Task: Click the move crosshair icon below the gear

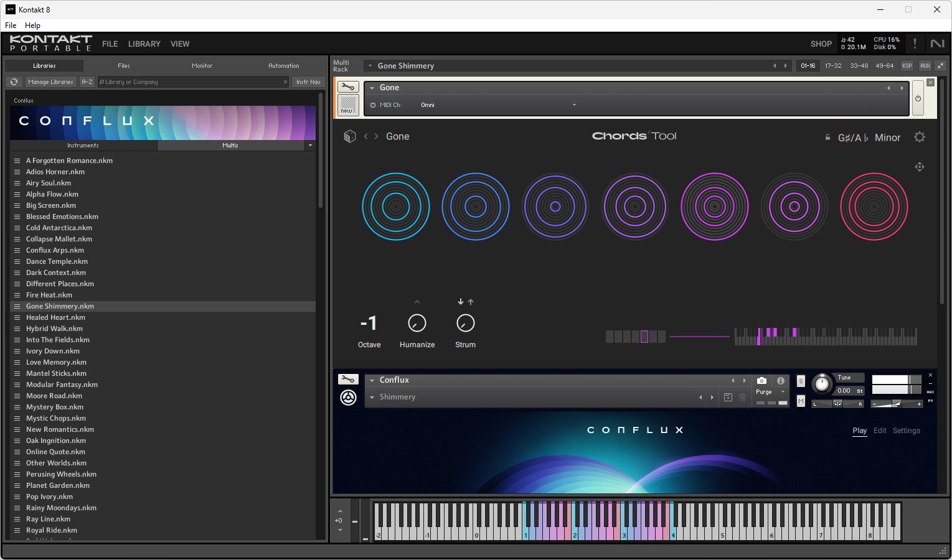Action: (x=920, y=167)
